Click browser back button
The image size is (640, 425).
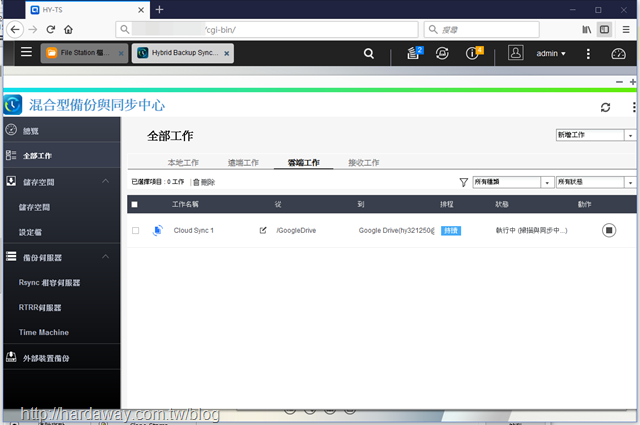point(15,29)
